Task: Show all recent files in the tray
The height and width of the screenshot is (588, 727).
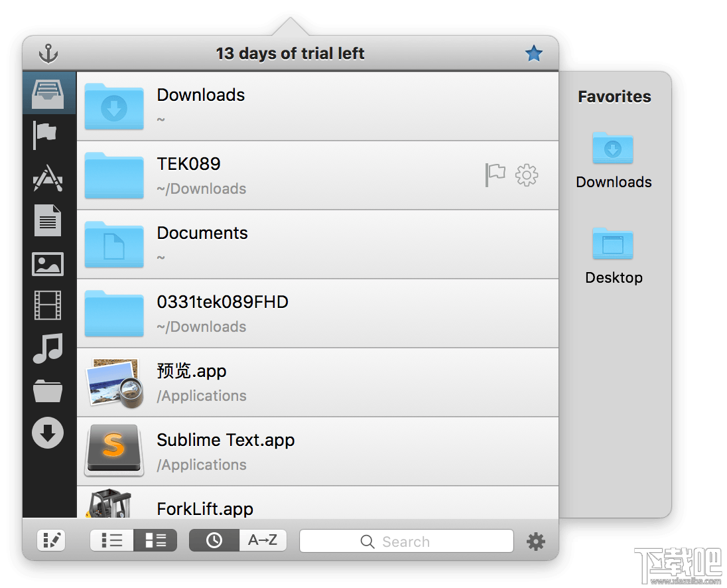Action: pyautogui.click(x=48, y=92)
